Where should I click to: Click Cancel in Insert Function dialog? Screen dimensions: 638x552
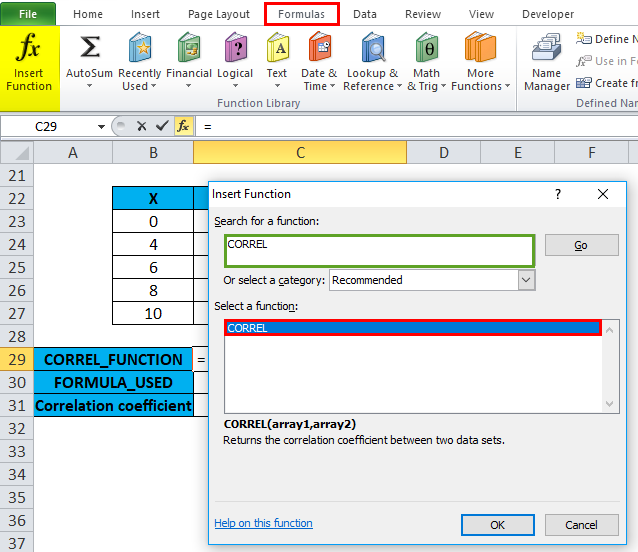point(581,525)
